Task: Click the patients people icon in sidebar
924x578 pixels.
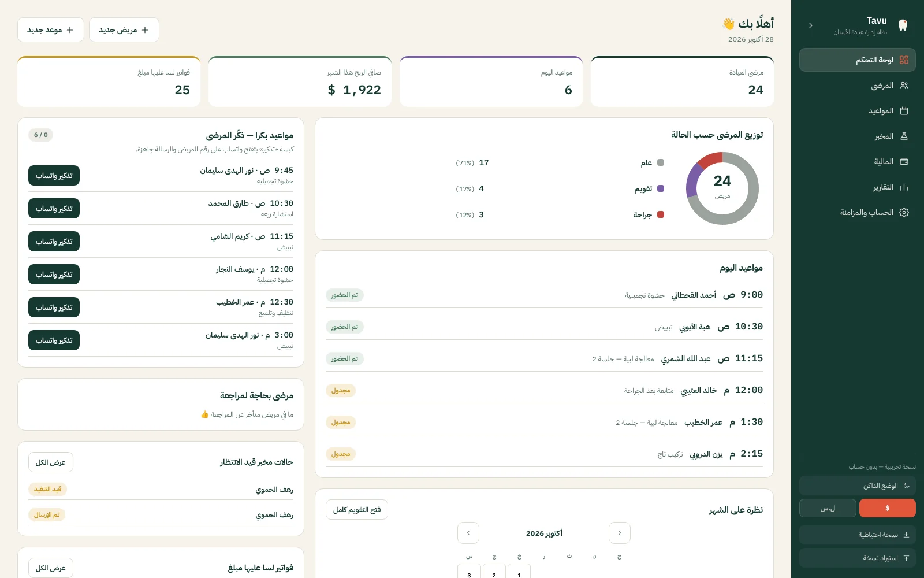Action: 904,86
